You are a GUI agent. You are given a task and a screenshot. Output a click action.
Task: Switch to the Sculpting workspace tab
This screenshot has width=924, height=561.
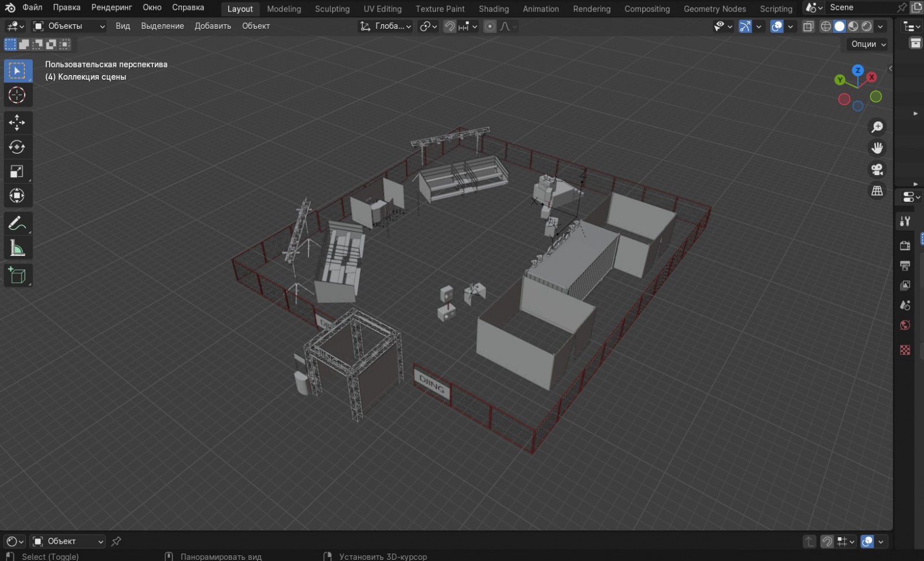332,9
